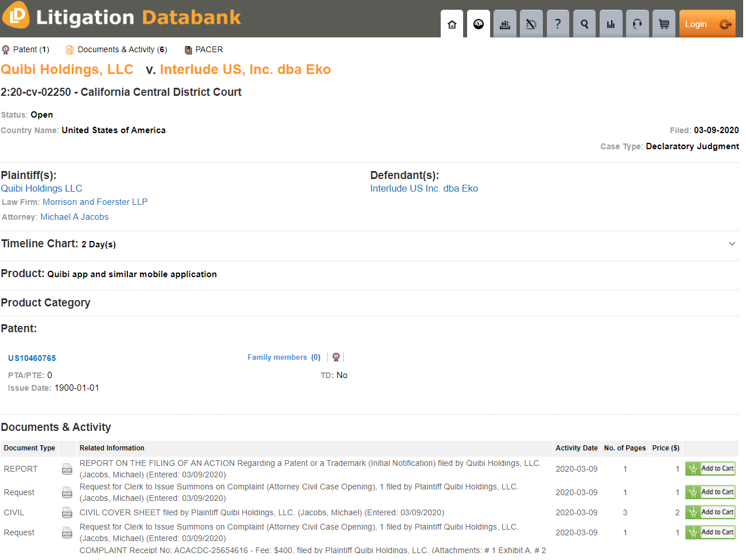Click the issue date 1900-01-01

(76, 388)
